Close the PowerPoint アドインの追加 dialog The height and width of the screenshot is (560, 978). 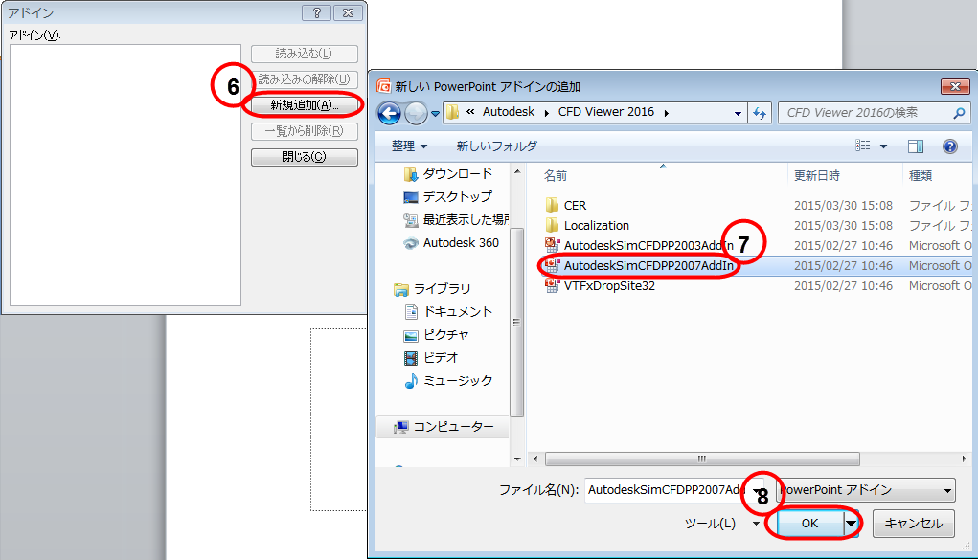click(x=955, y=87)
